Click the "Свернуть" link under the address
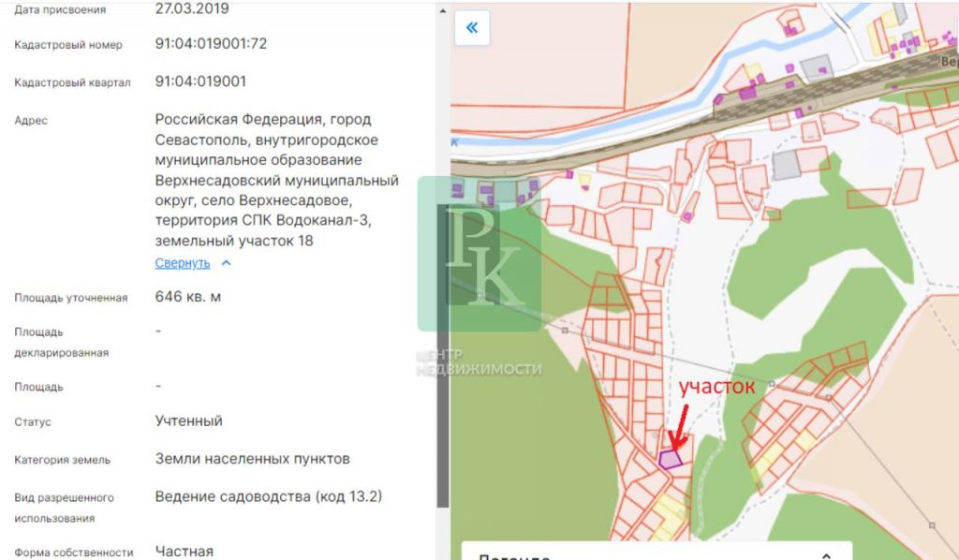 tap(183, 263)
